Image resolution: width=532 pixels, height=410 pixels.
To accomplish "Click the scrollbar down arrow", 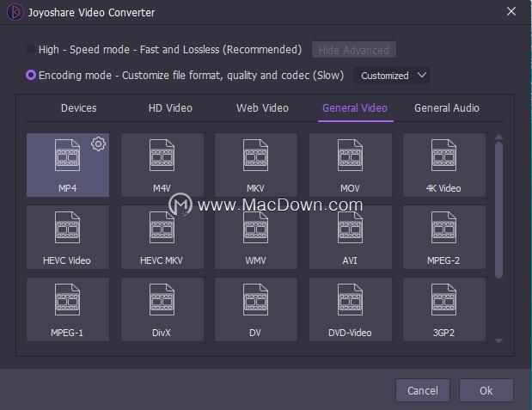I will click(498, 340).
